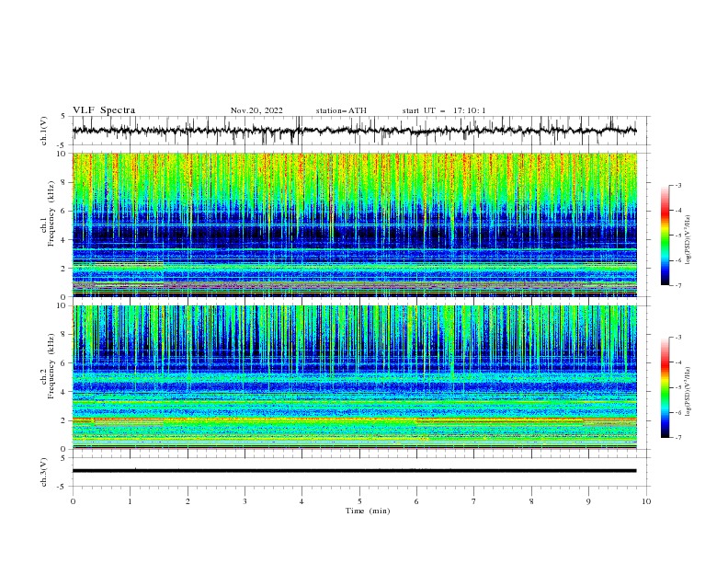
Task: Click the "station=ATH" header label
Action: point(341,110)
